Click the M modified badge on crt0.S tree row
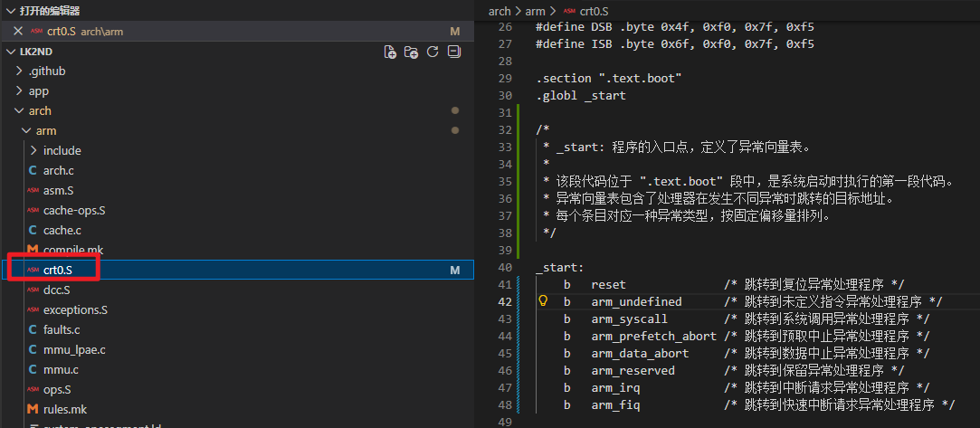 tap(455, 270)
